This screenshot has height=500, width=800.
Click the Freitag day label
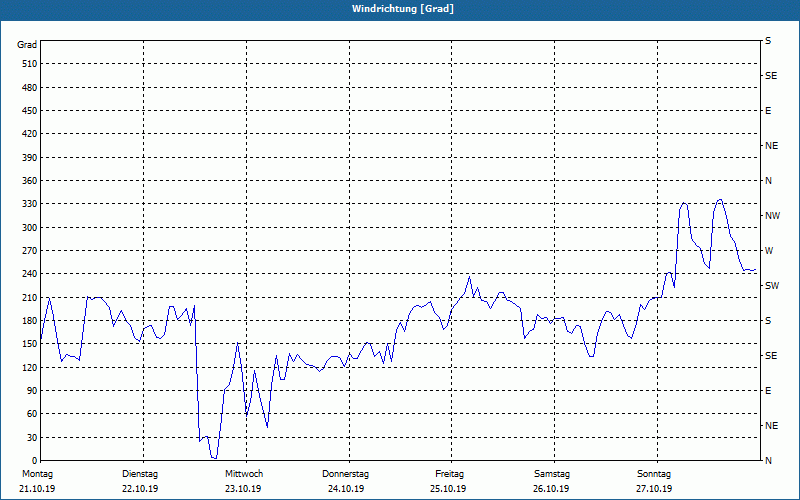pyautogui.click(x=449, y=474)
